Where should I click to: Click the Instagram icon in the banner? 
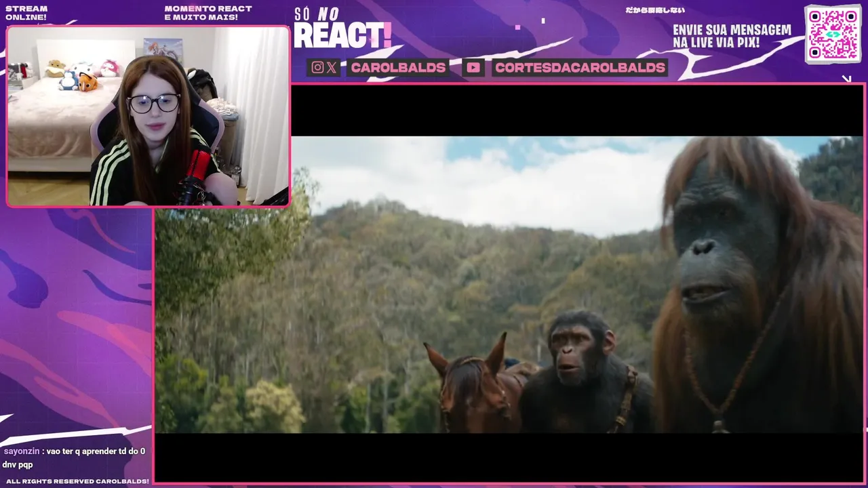317,67
